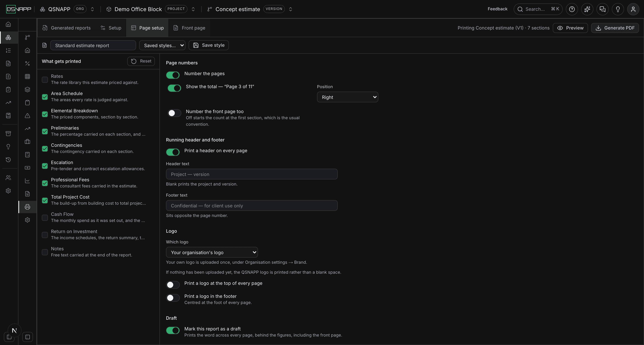Click the lightbulb ideas icon in header
This screenshot has height=345, width=644.
tap(618, 9)
